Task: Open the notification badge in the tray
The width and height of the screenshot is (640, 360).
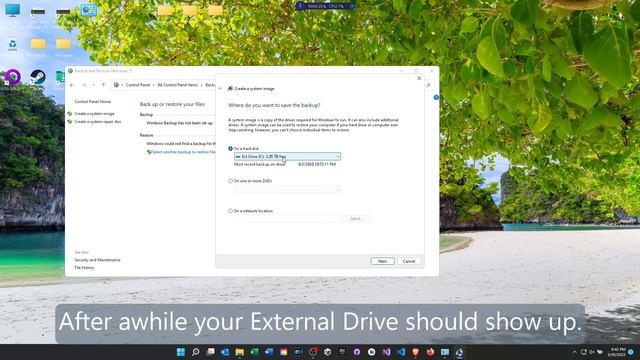Action: [x=631, y=352]
